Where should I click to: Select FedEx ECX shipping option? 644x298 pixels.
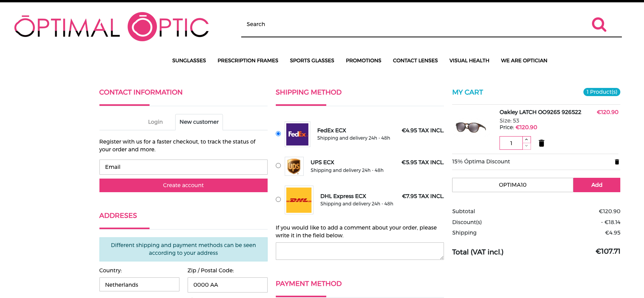[278, 134]
